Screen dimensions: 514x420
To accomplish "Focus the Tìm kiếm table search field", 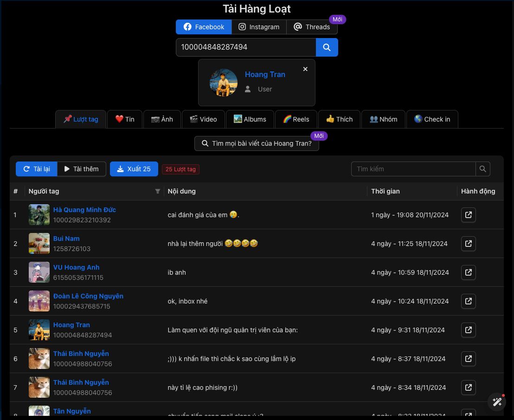I will (x=413, y=169).
